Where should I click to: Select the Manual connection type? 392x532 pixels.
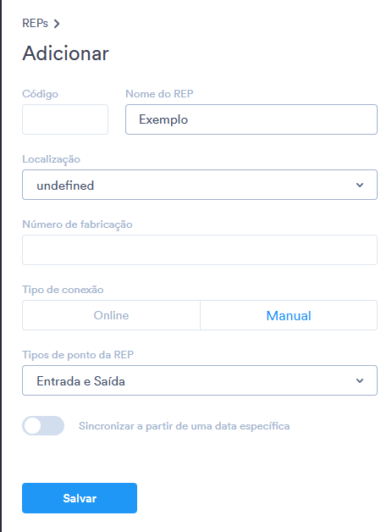(289, 315)
